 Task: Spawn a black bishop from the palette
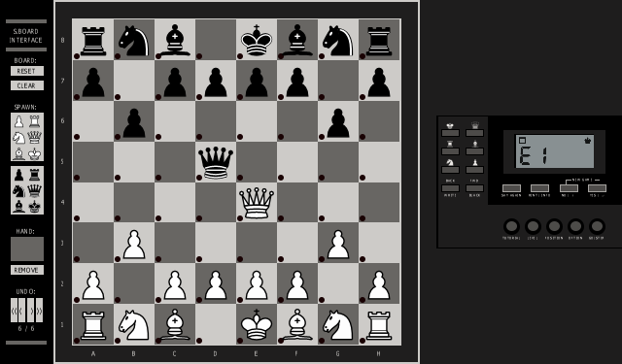click(x=19, y=207)
